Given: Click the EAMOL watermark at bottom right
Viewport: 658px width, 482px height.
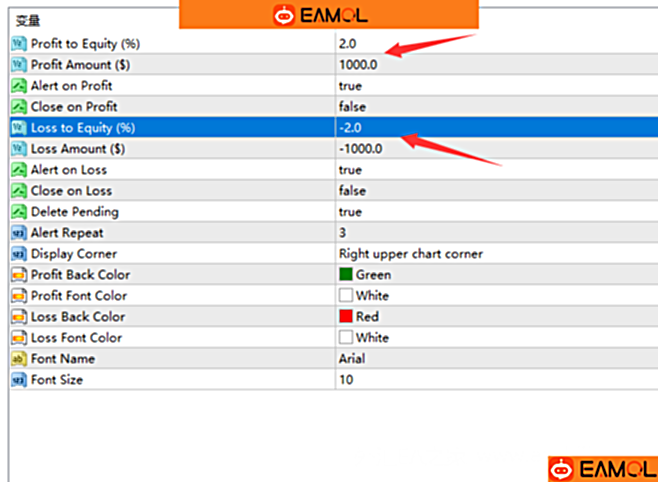Looking at the screenshot, I should [602, 468].
